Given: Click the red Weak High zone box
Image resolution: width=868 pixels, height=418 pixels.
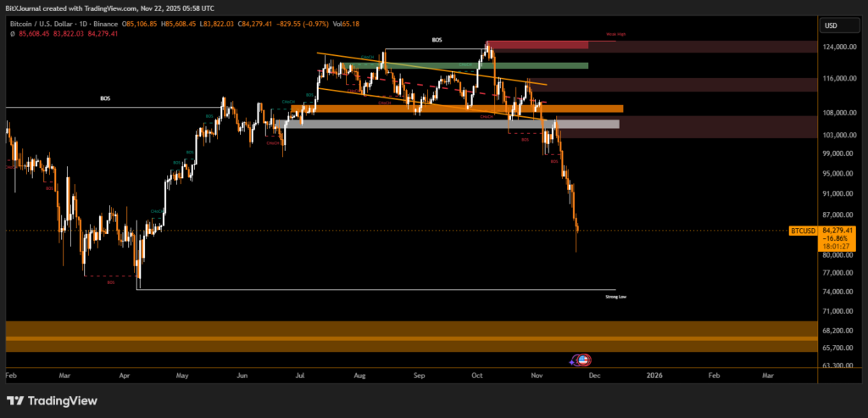Looking at the screenshot, I should (x=537, y=44).
